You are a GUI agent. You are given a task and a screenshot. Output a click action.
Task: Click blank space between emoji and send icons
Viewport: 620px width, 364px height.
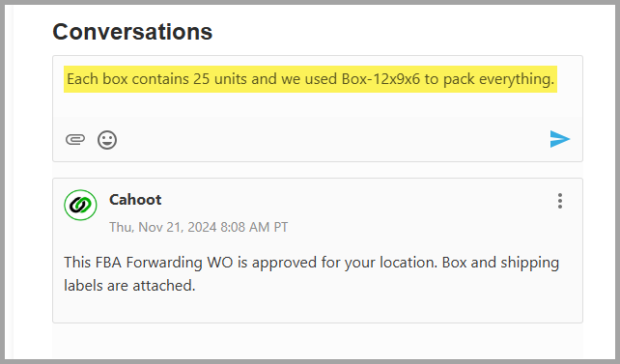[332, 139]
